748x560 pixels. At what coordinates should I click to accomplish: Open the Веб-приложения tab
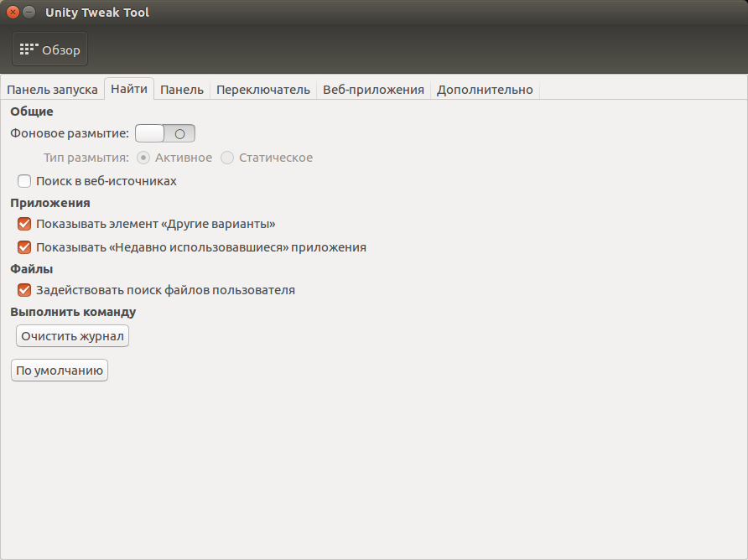point(373,90)
